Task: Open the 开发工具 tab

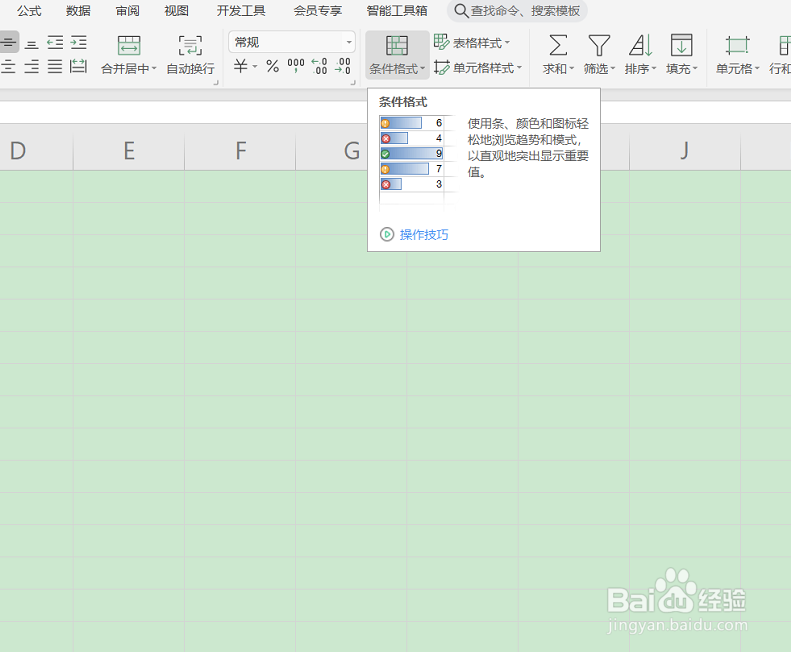Action: [241, 11]
